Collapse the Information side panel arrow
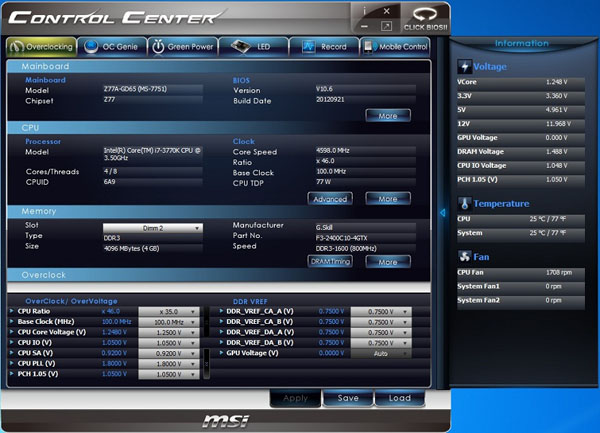Screen dimensions: 600x433 coord(443,213)
